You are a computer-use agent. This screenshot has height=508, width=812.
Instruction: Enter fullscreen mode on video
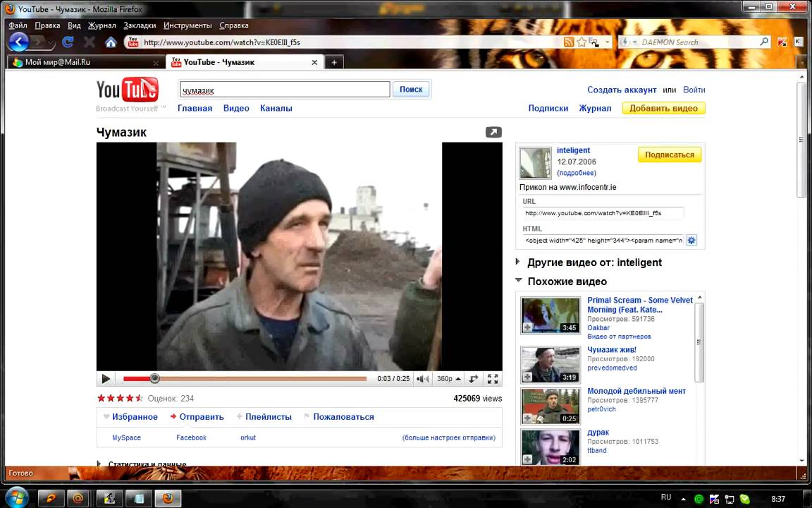(493, 379)
